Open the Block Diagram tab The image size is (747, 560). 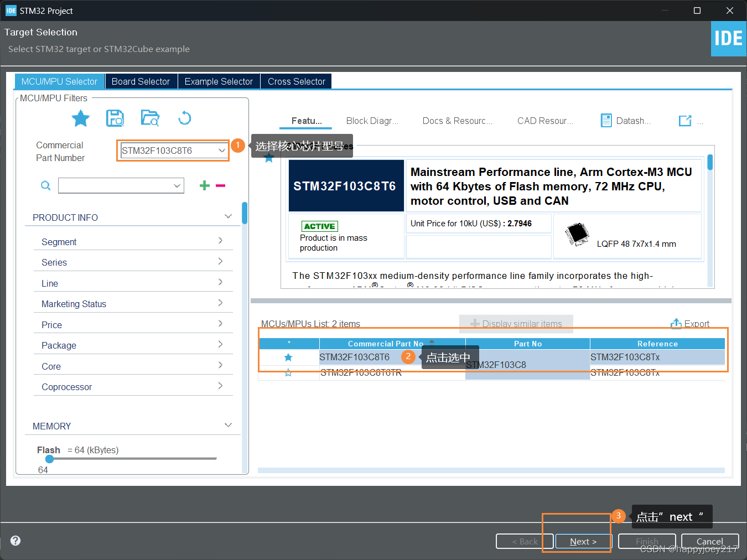[372, 121]
